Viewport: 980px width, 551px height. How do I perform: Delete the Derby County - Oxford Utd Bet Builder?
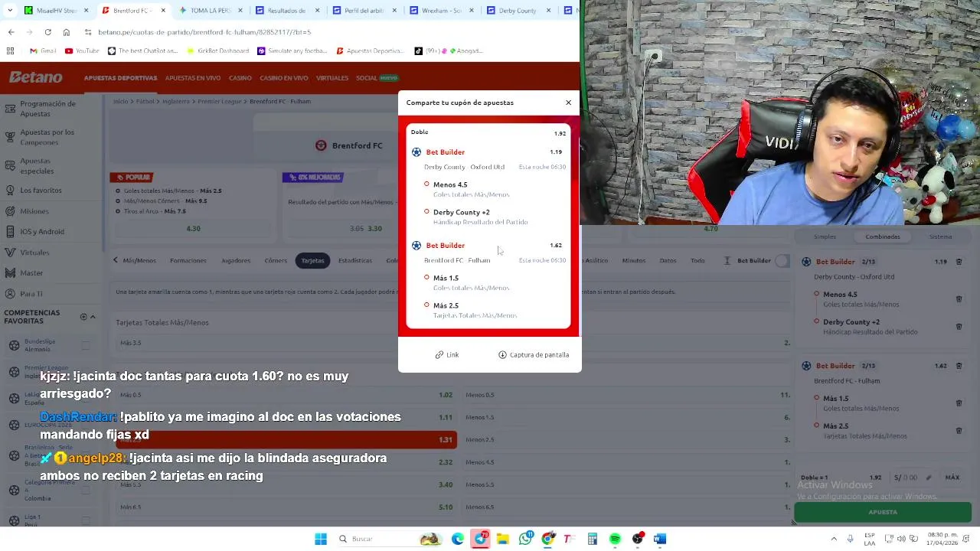959,262
